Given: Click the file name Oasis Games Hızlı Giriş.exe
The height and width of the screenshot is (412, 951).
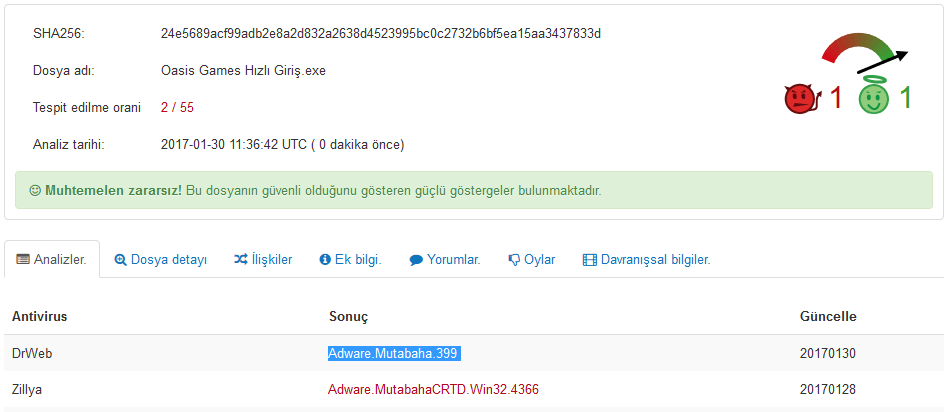Looking at the screenshot, I should (243, 71).
